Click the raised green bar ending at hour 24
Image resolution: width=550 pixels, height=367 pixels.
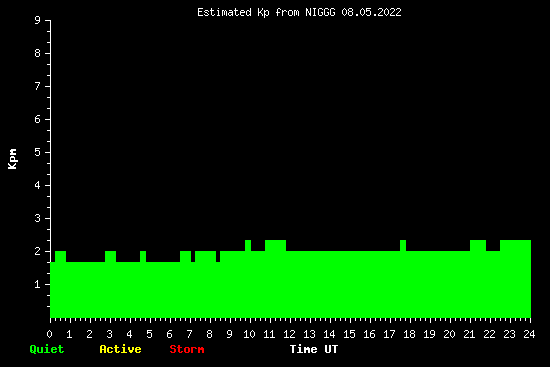pos(515,245)
